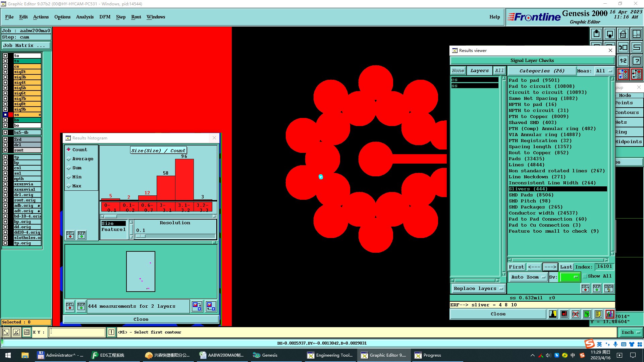Click the 1:2 scale icon
Image resolution: width=644 pixels, height=362 pixels.
point(623,61)
